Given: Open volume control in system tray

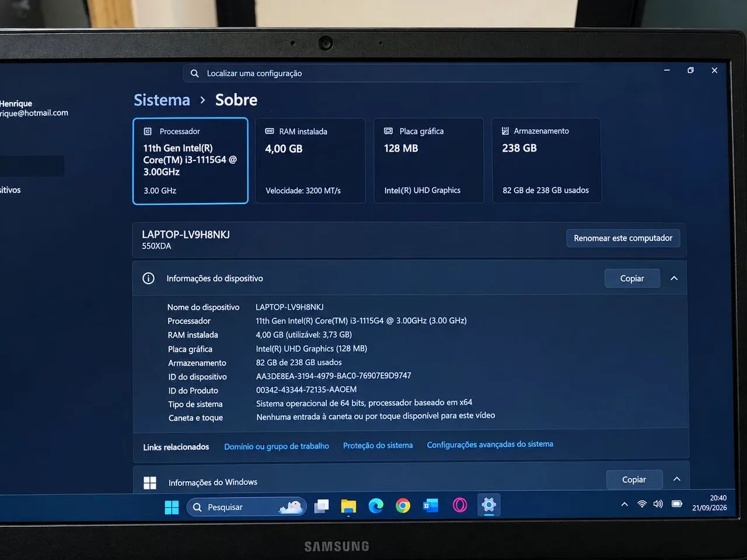Looking at the screenshot, I should [658, 504].
